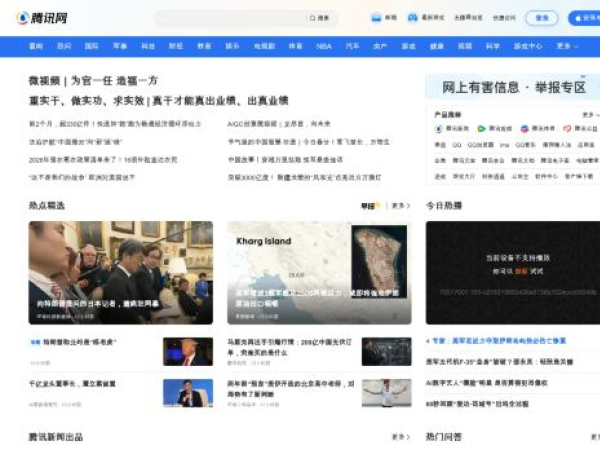Viewport: 600px width, 450px height.
Task: Click 更多 beside the 腾讯新闻出品 heading
Action: pyautogui.click(x=401, y=437)
